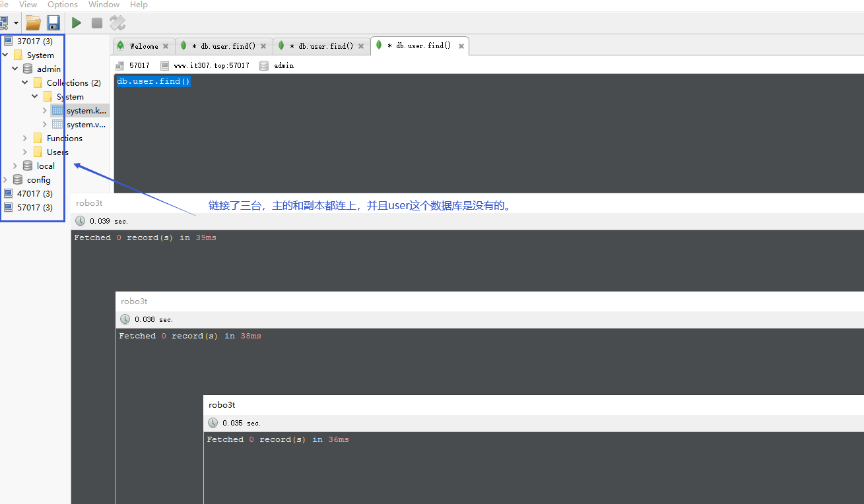
Task: Click the 0.038 sec. timing label
Action: [x=154, y=320]
